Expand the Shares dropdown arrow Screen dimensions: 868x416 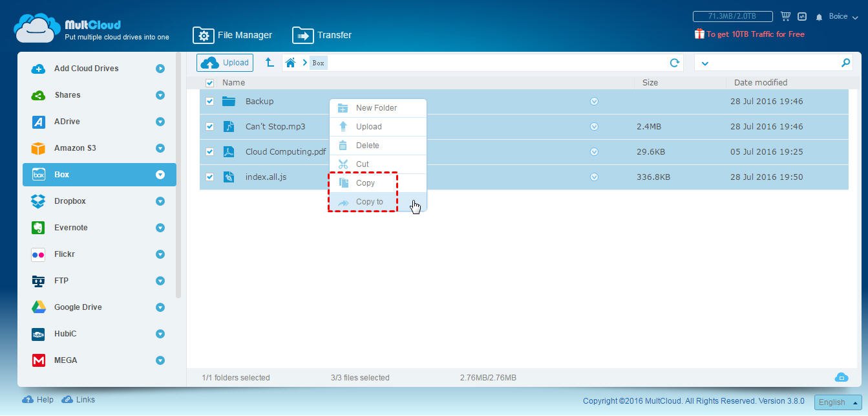[160, 95]
